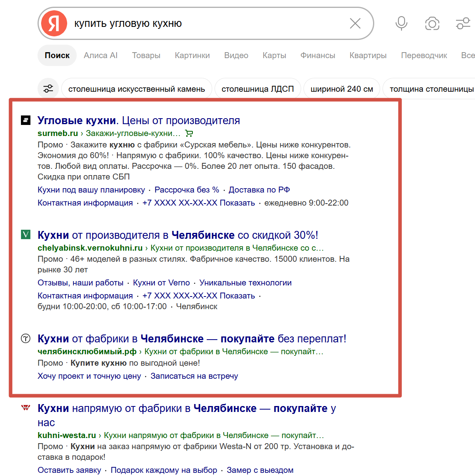Open 'Угловые кухни. Цены от производителя' result
The height and width of the screenshot is (476, 475).
[139, 120]
